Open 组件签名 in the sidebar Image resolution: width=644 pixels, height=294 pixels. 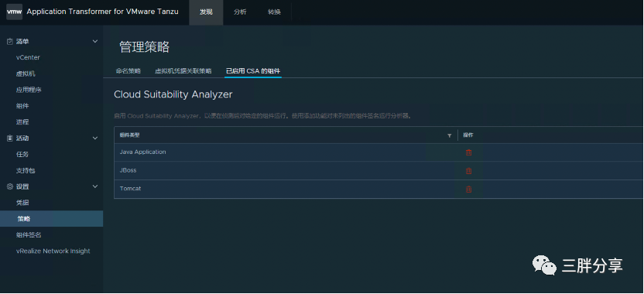(x=29, y=235)
